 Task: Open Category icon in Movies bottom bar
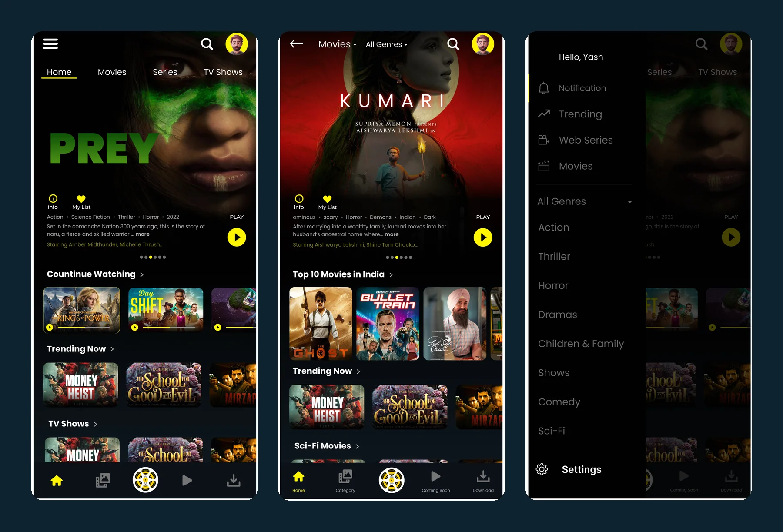tap(345, 481)
